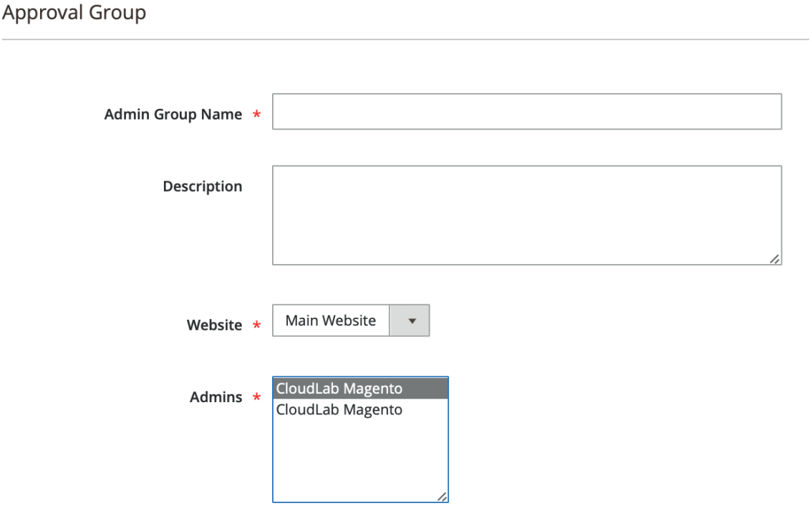Image resolution: width=812 pixels, height=506 pixels.
Task: Click the required asterisk next to Website
Action: click(x=256, y=325)
